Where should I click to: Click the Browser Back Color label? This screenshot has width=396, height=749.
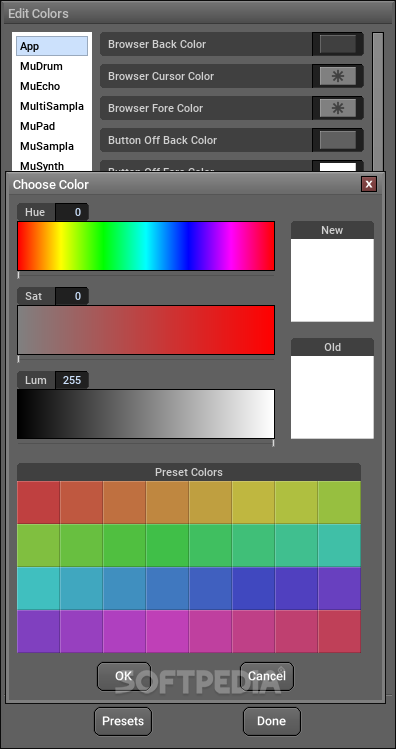tap(157, 44)
